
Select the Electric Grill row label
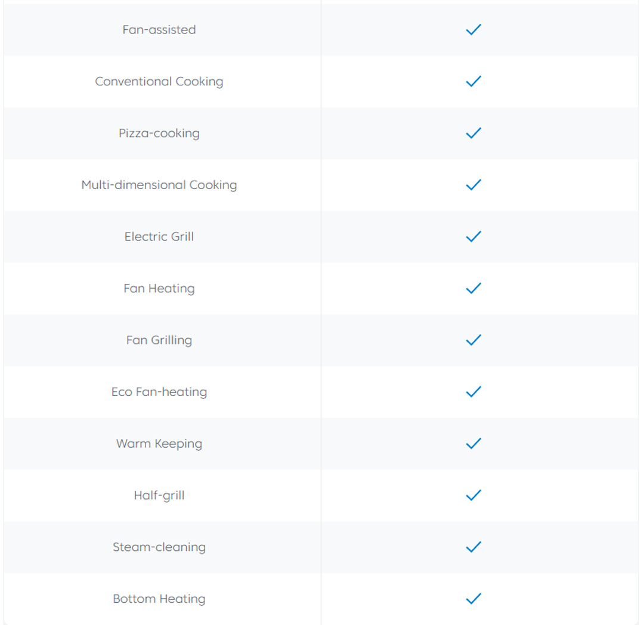coord(159,237)
